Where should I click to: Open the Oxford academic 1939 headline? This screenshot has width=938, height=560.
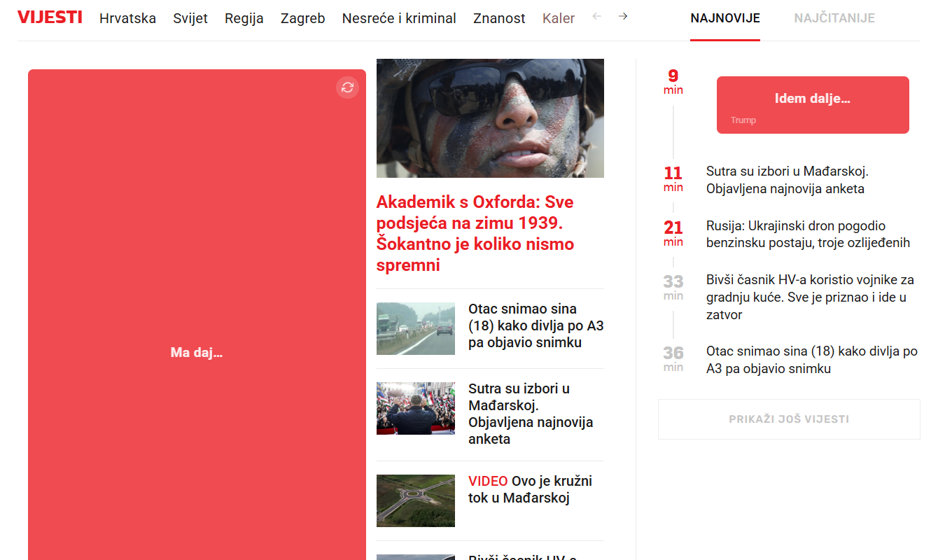tap(475, 233)
